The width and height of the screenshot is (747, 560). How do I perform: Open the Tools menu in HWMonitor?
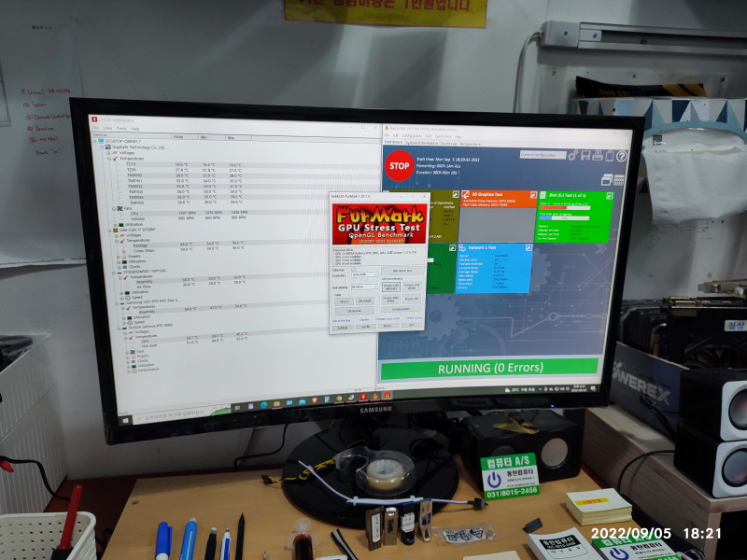coord(121,129)
